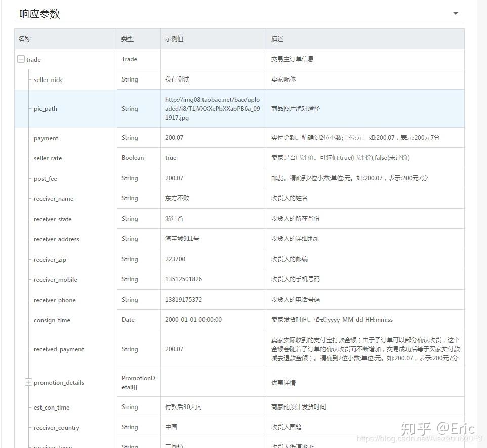Click the payment parameter name
This screenshot has width=487, height=448.
click(x=46, y=138)
